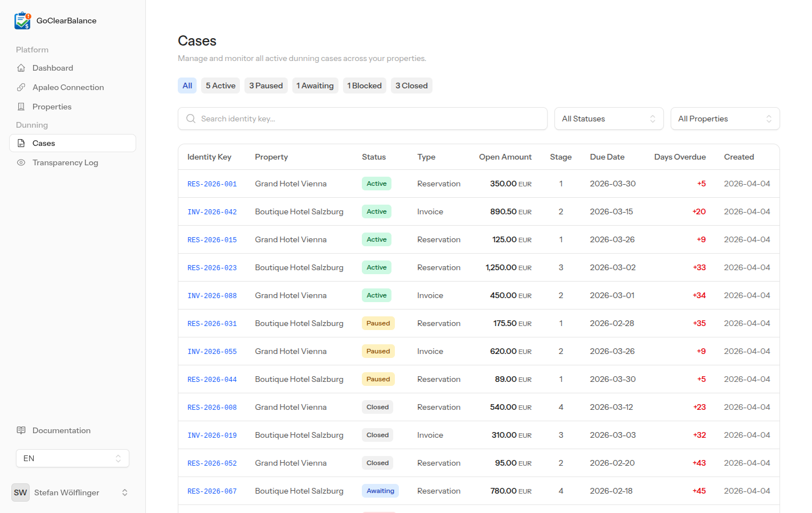Open Apaleo Connection page
The image size is (812, 513).
tap(72, 87)
